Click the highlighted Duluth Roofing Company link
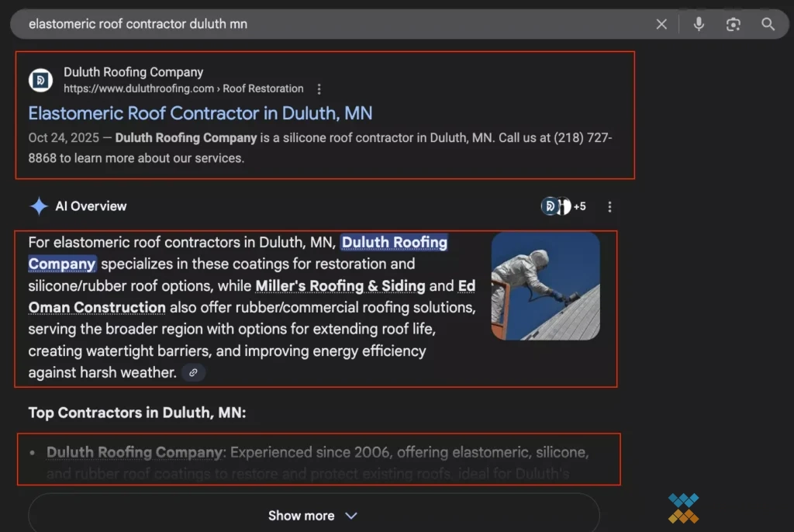The image size is (794, 532). point(394,242)
